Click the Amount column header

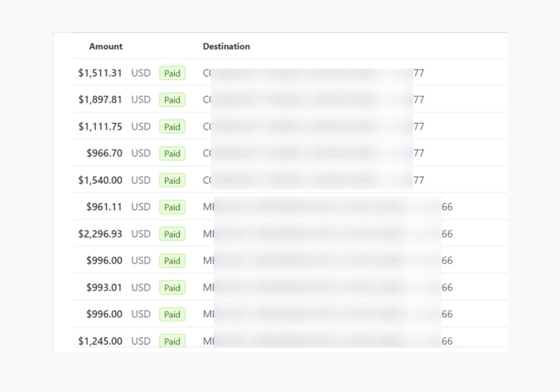106,47
